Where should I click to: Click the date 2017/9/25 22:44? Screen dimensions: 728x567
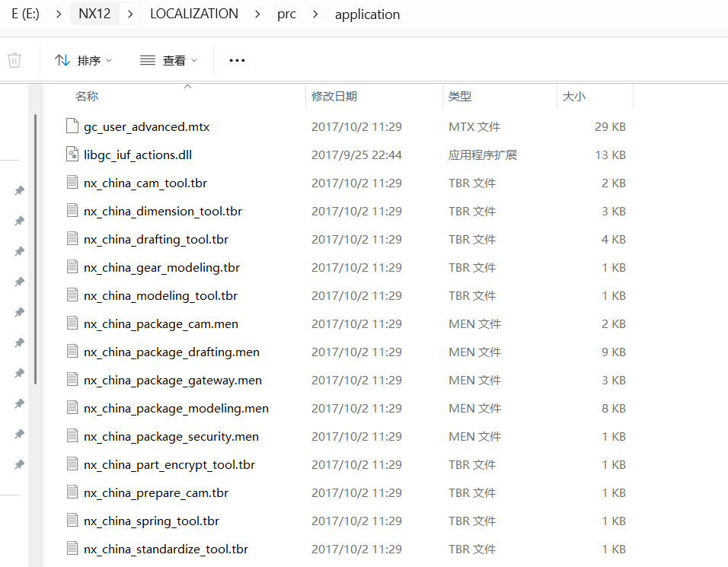356,155
